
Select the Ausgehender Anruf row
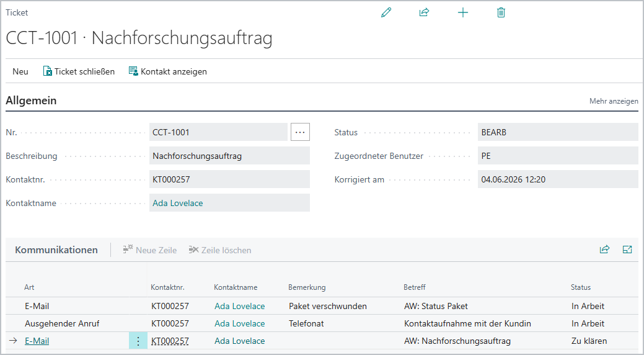(x=322, y=323)
